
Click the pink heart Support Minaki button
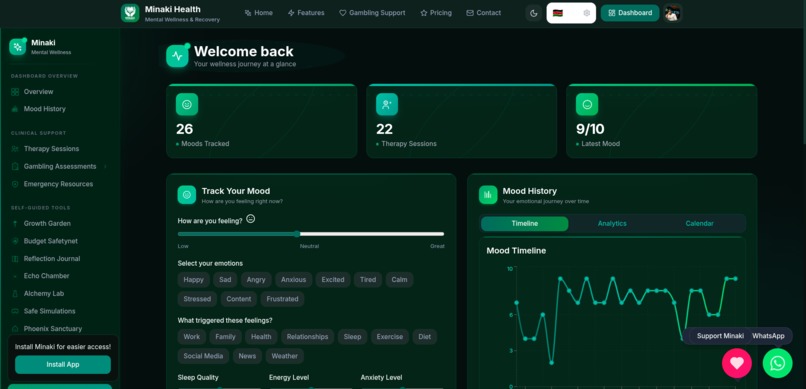737,363
